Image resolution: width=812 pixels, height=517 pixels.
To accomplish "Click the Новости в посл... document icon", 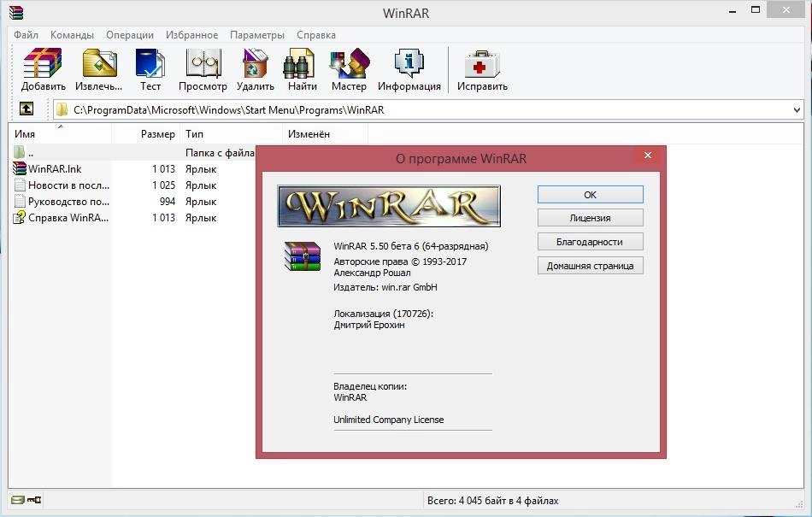I will click(20, 185).
